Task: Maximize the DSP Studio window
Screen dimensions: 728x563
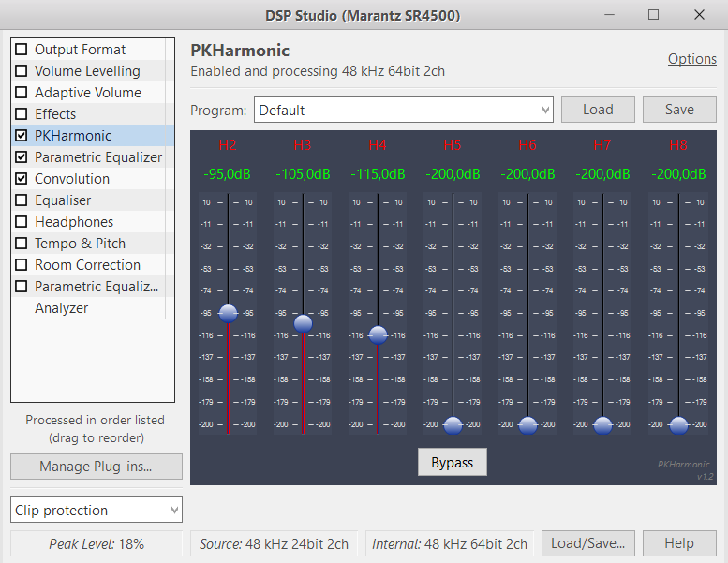Action: 653,15
